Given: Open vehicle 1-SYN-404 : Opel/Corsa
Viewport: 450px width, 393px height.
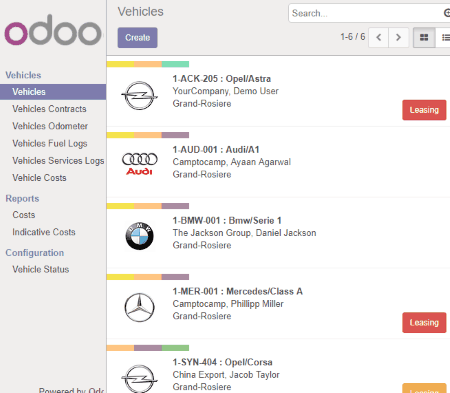Looking at the screenshot, I should [223, 362].
